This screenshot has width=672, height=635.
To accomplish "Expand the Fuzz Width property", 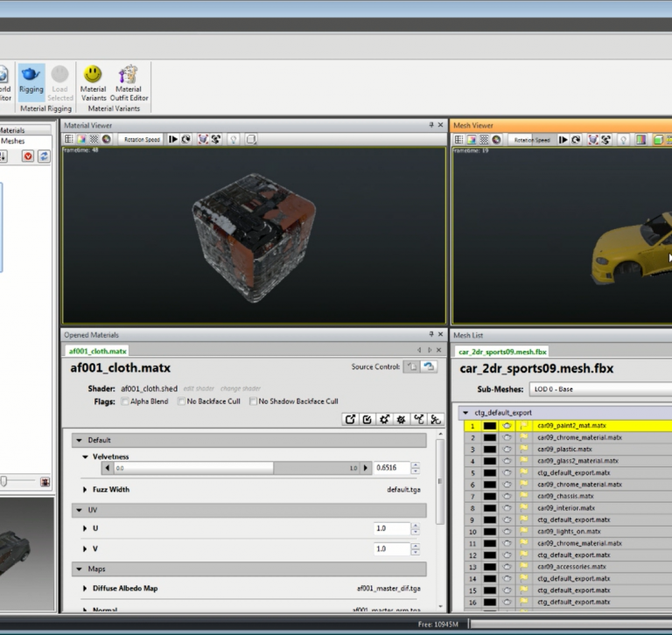I will pyautogui.click(x=85, y=490).
